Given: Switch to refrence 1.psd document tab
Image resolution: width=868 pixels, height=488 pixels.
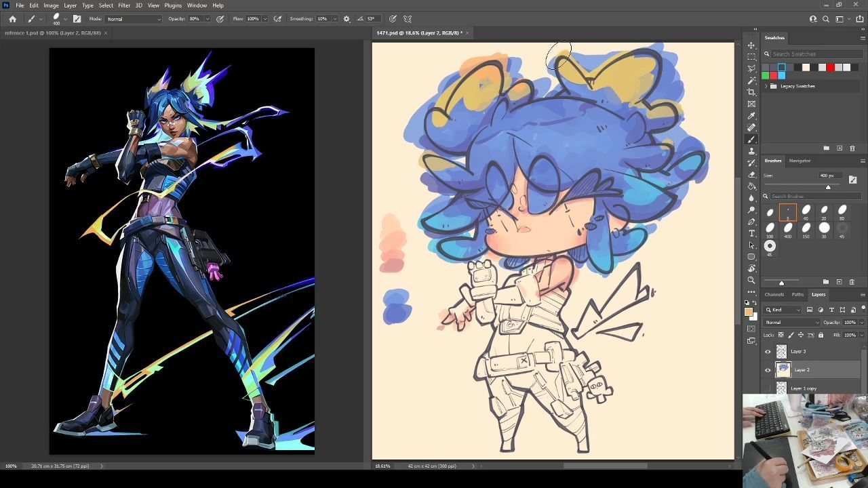Looking at the screenshot, I should (53, 33).
